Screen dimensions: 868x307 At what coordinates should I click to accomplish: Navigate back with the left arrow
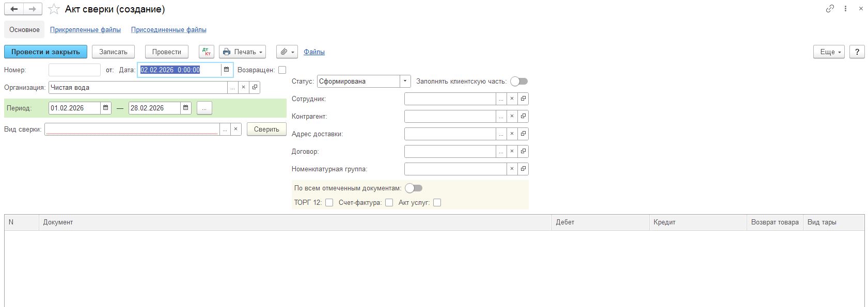coord(14,9)
